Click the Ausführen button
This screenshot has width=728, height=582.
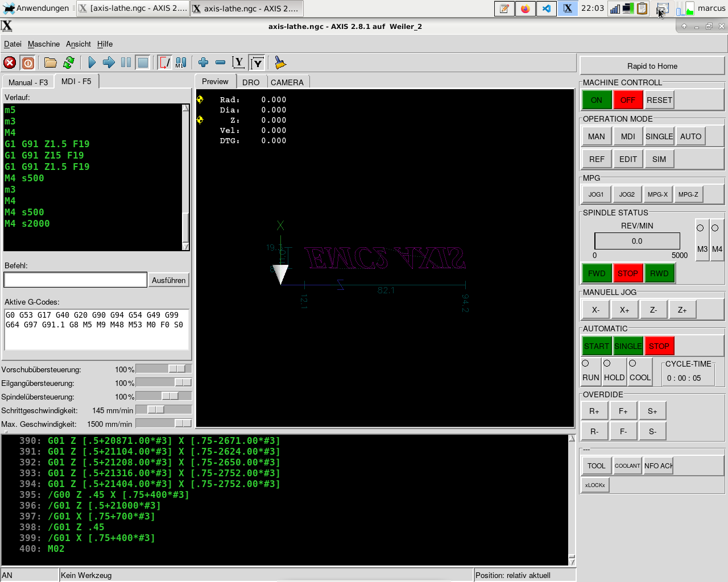pos(169,280)
